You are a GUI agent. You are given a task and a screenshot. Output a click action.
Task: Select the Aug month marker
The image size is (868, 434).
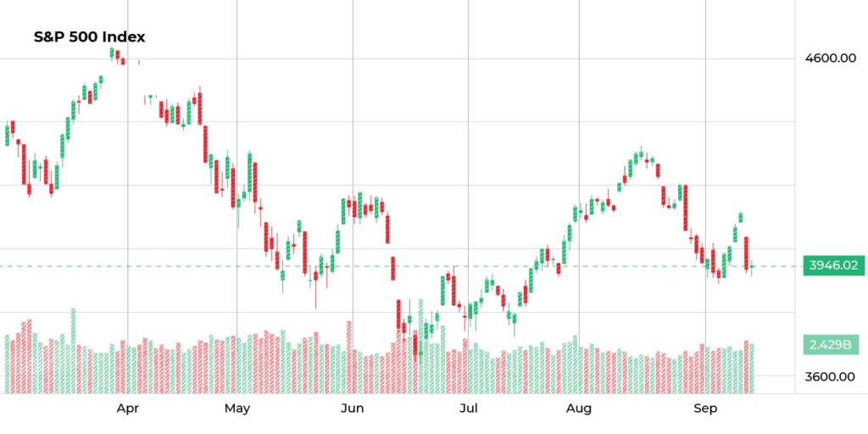coord(579,409)
